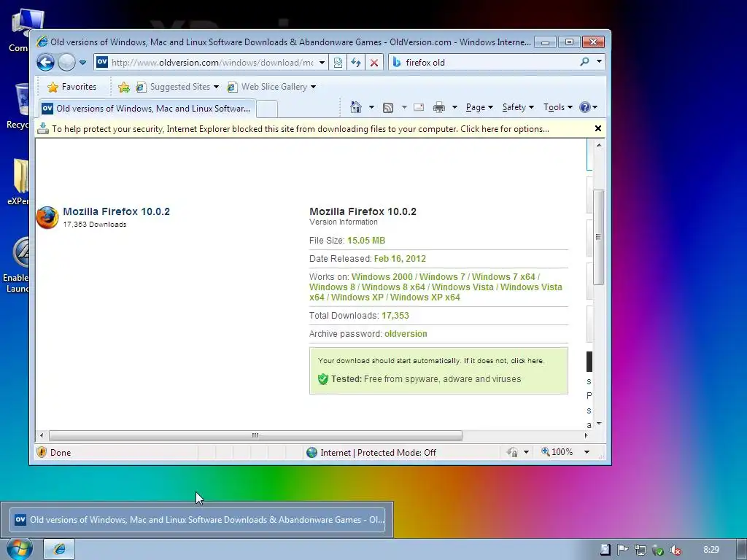Add to Favorites bar star icon
The width and height of the screenshot is (747, 560).
point(124,87)
